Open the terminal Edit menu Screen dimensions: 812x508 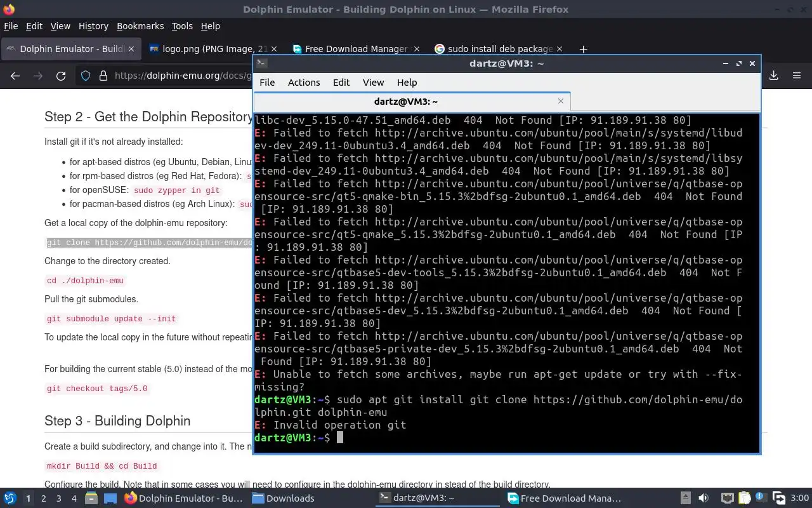pos(341,83)
